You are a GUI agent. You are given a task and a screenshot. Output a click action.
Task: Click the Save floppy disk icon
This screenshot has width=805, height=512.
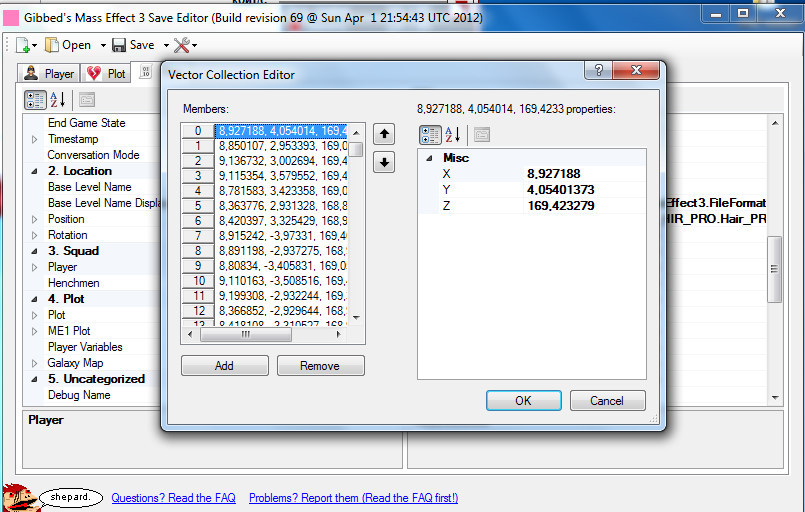(119, 45)
